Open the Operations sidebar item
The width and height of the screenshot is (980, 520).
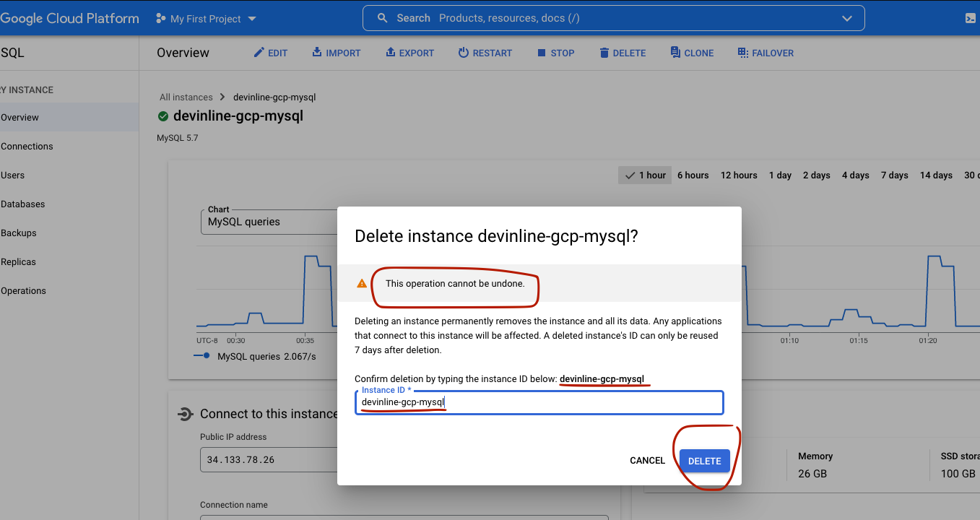(69, 290)
